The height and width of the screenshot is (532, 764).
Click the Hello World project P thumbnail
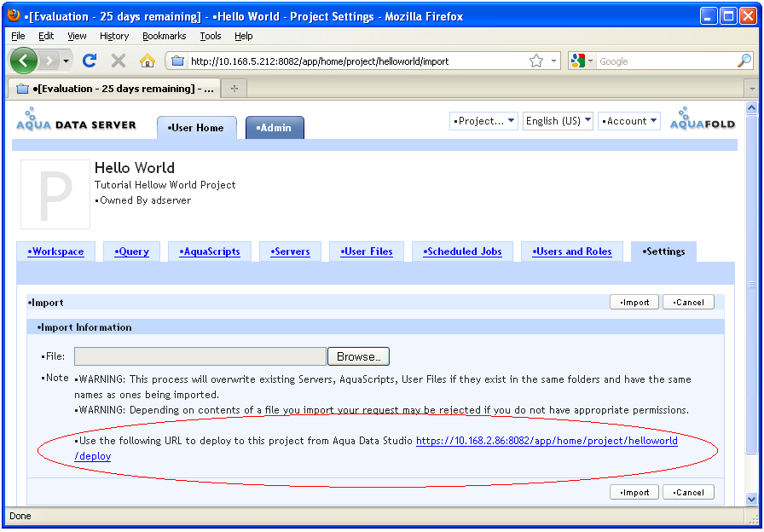pyautogui.click(x=55, y=194)
